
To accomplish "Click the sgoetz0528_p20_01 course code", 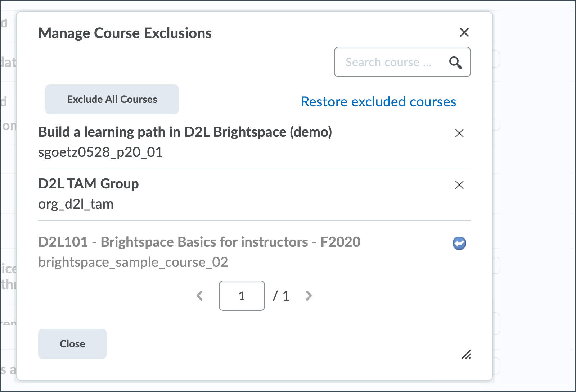I will coord(100,152).
